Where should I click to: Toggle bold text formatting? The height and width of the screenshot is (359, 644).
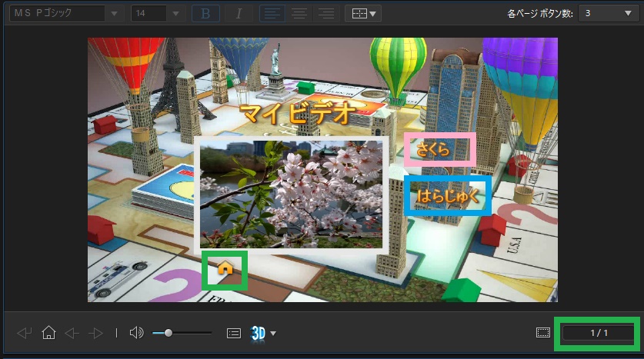[205, 14]
